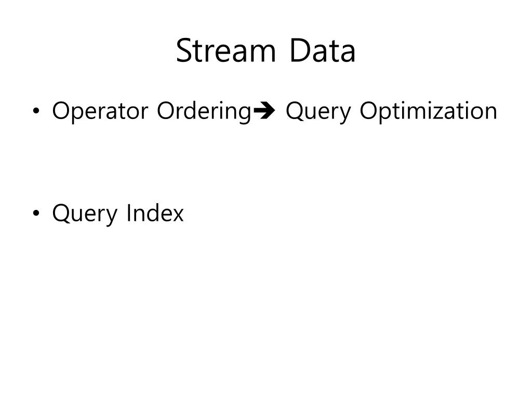The width and height of the screenshot is (532, 399).
Task: Select the bullet dot before Query Index
Action: 36,213
